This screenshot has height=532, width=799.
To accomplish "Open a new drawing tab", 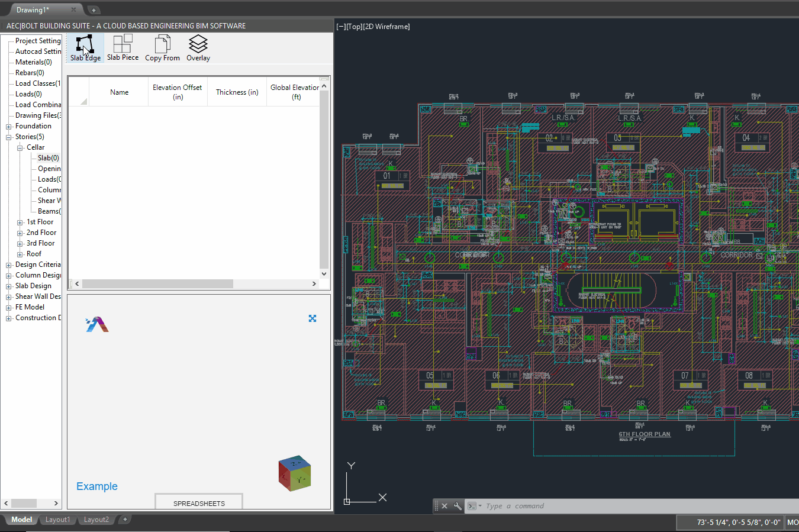I will tap(94, 10).
